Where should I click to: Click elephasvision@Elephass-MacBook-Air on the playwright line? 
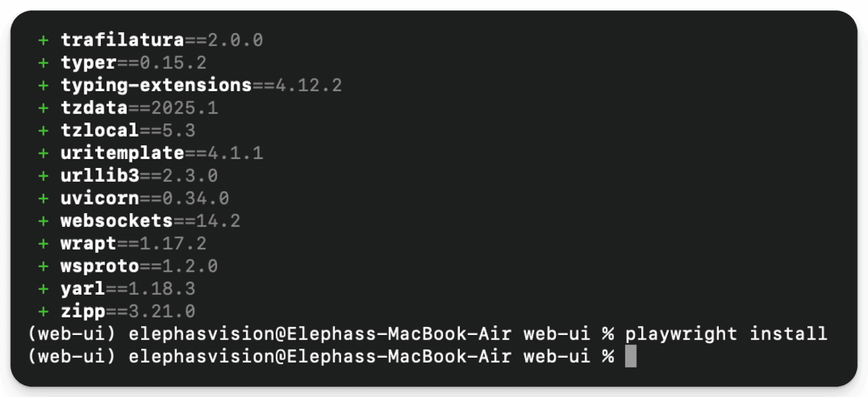[x=320, y=333]
